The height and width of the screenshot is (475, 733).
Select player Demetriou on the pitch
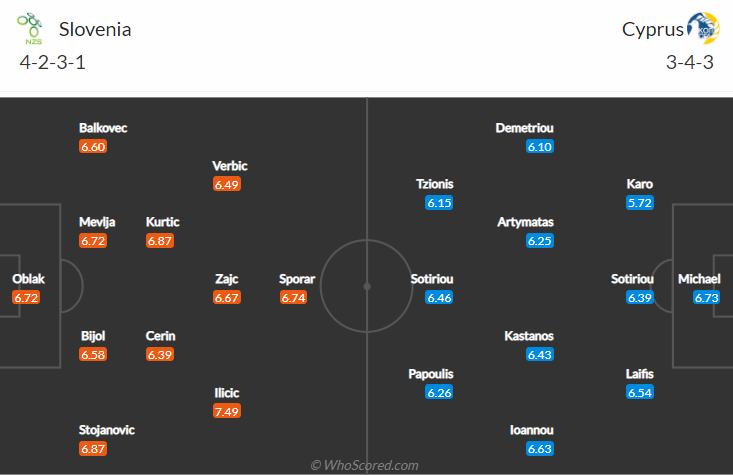(x=525, y=128)
